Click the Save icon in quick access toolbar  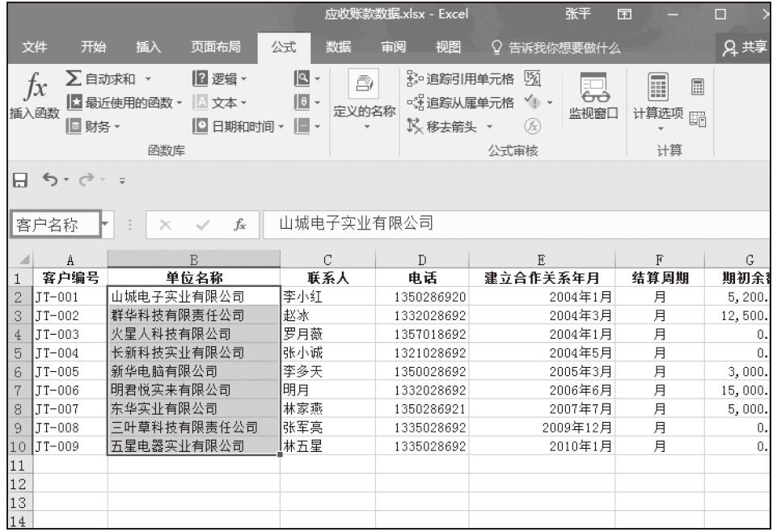[11, 184]
